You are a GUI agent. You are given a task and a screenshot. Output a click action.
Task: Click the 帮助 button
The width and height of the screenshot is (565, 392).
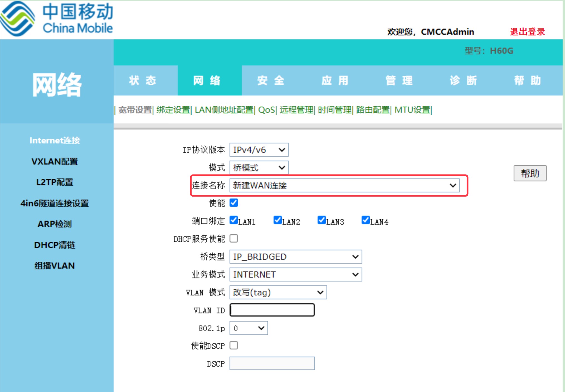530,173
